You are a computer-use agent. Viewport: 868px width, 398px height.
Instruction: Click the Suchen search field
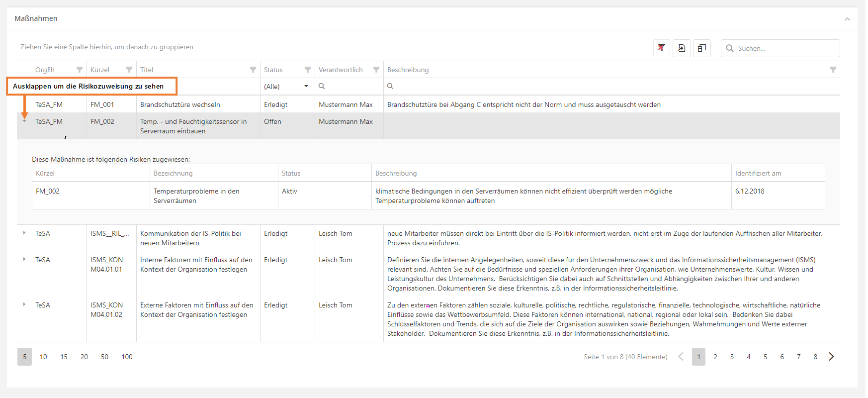pyautogui.click(x=785, y=48)
